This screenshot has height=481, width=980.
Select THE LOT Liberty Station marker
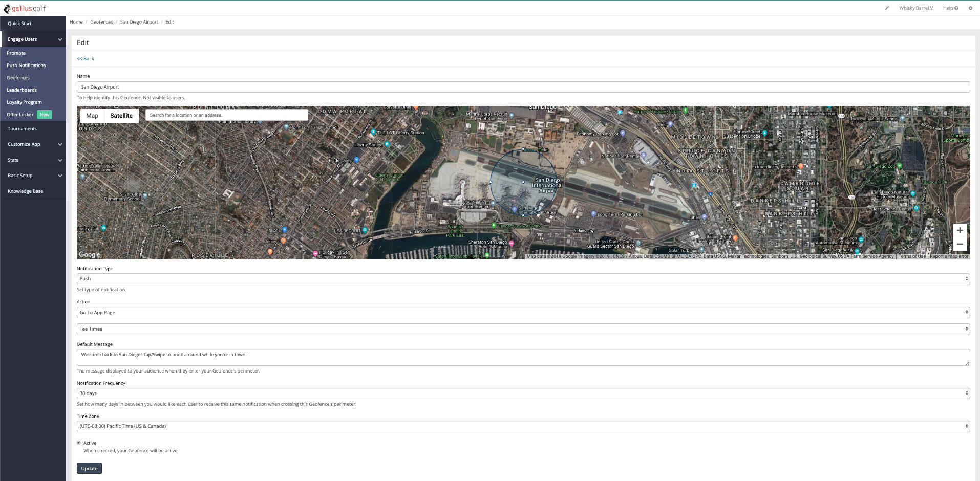coord(373,132)
